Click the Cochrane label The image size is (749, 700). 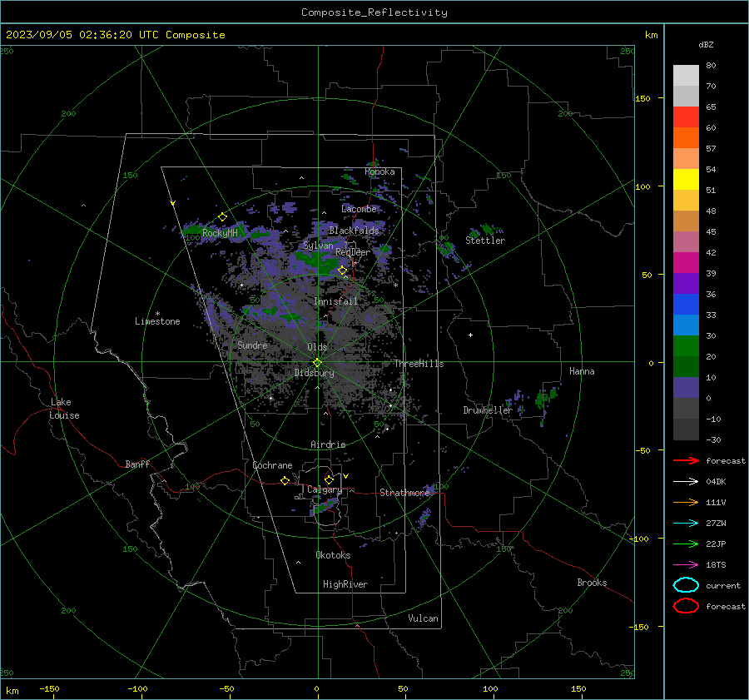point(272,465)
